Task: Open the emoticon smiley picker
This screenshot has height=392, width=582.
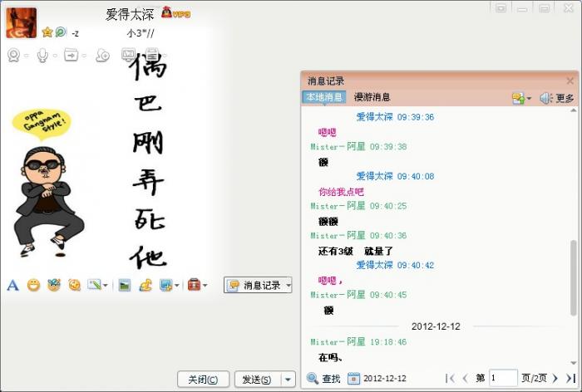Action: (33, 285)
